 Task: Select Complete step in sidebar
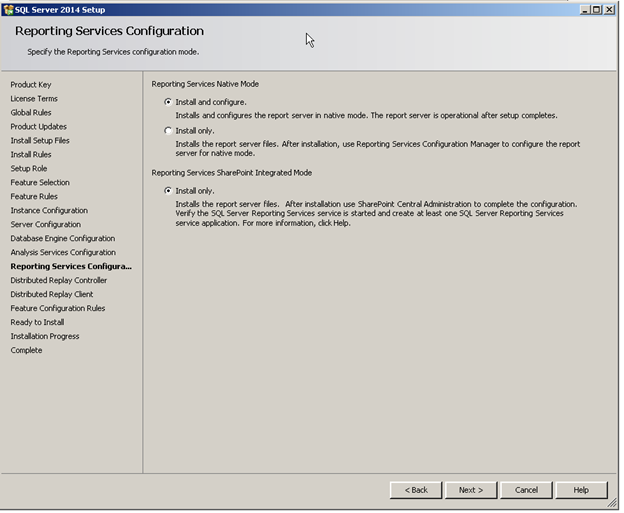coord(26,350)
